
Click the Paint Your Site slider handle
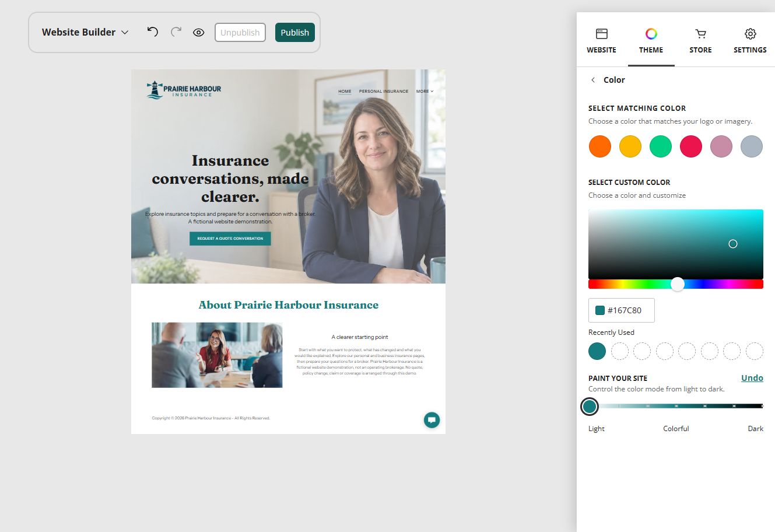[x=590, y=407]
